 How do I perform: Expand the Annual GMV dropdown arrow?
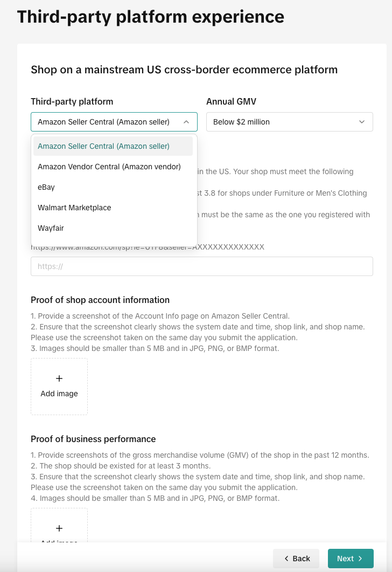pos(362,122)
